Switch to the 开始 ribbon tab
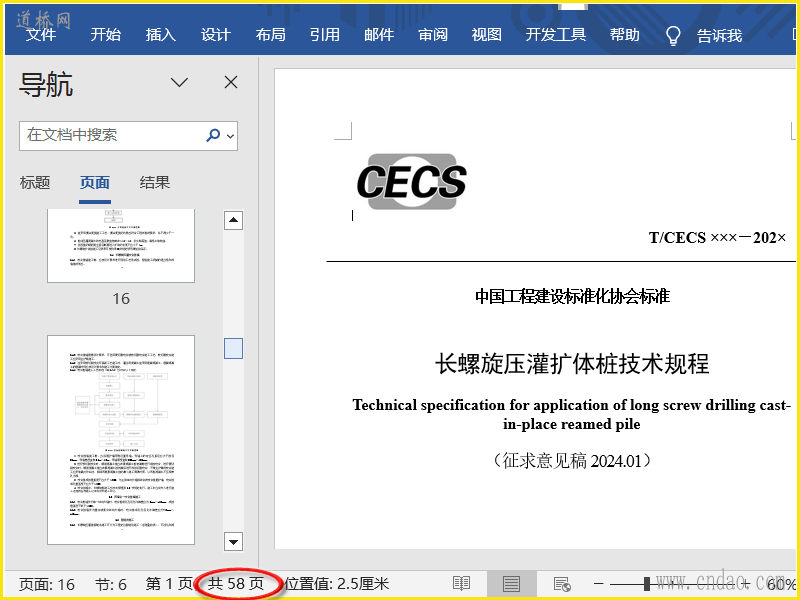Screen dimensions: 800x600 (x=106, y=35)
